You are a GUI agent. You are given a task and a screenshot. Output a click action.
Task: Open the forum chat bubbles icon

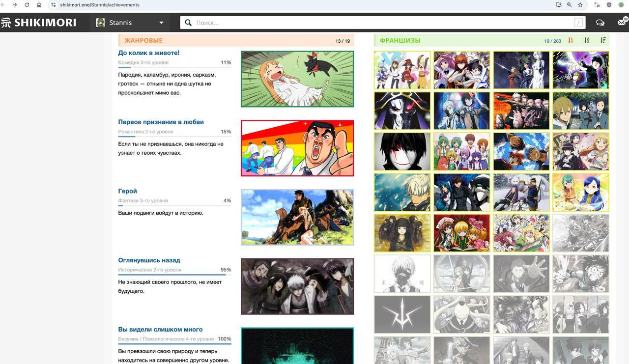pos(600,23)
